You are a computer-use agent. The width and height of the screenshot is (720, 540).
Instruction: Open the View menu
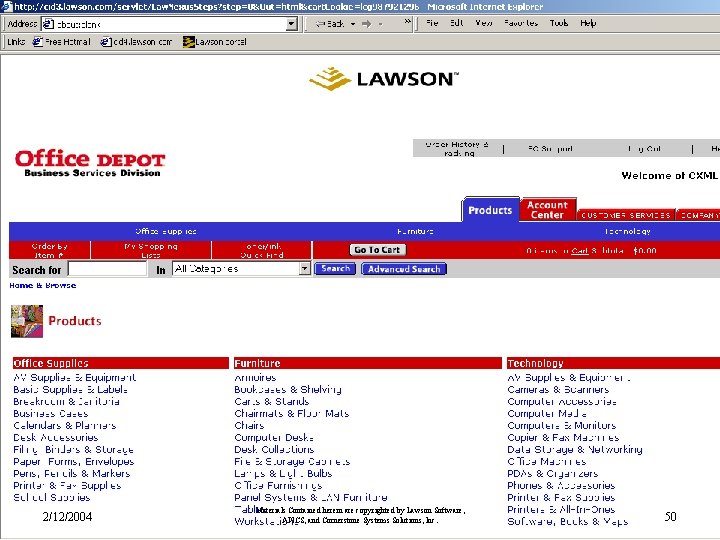484,23
